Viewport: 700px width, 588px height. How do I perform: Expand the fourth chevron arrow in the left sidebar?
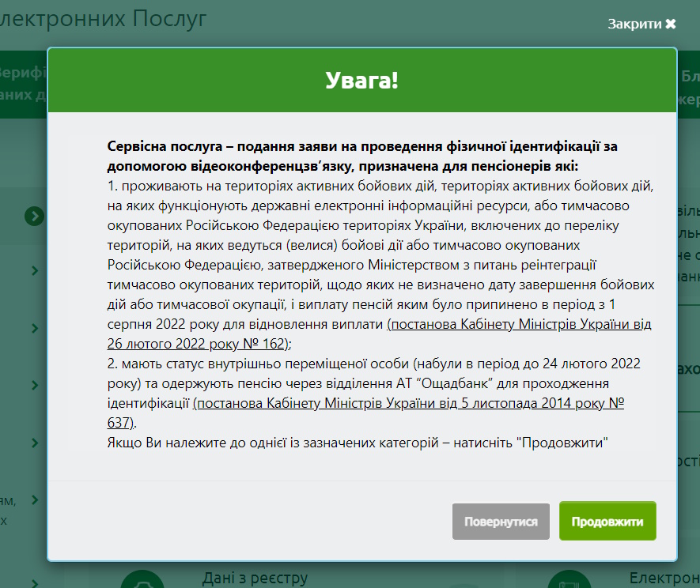pos(35,385)
